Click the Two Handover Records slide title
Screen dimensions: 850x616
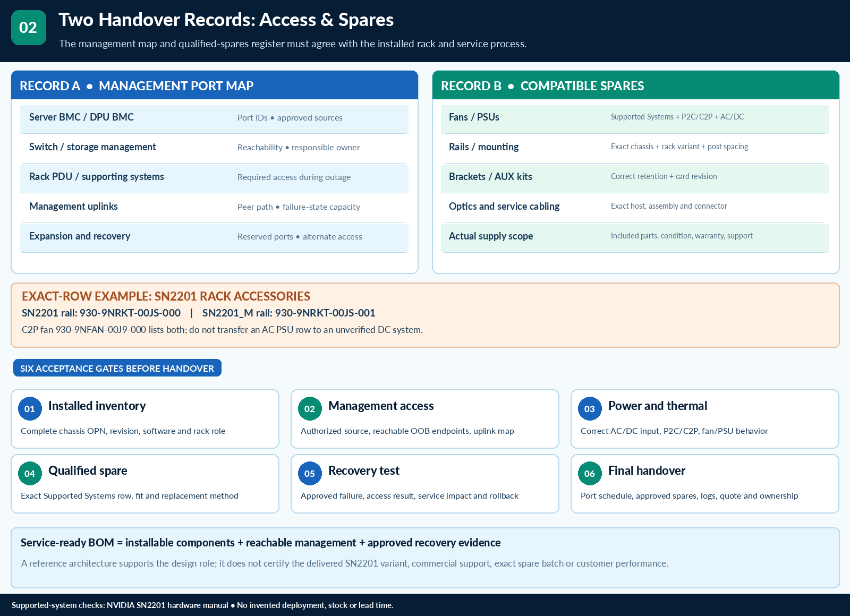226,20
